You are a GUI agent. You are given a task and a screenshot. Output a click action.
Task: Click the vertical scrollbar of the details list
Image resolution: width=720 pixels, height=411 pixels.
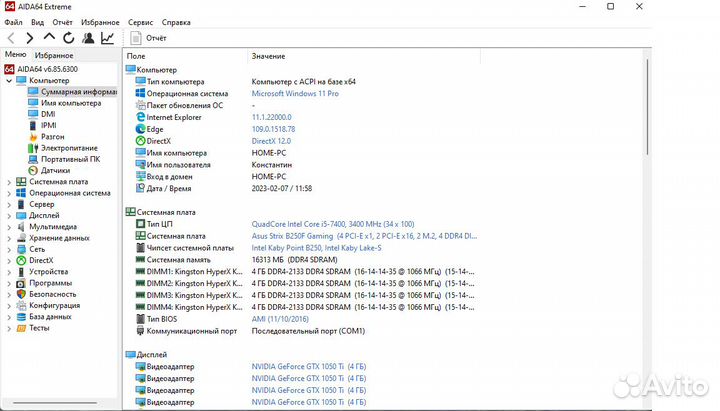tap(647, 107)
